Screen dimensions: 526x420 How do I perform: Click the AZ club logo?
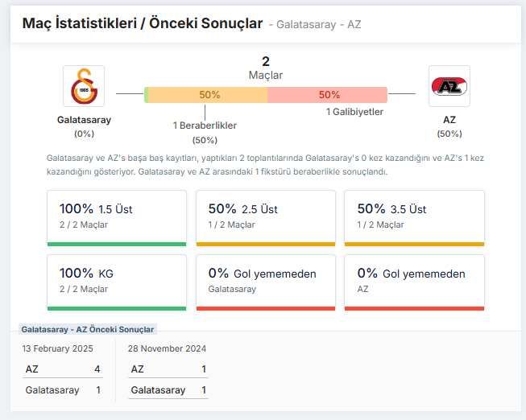point(449,86)
